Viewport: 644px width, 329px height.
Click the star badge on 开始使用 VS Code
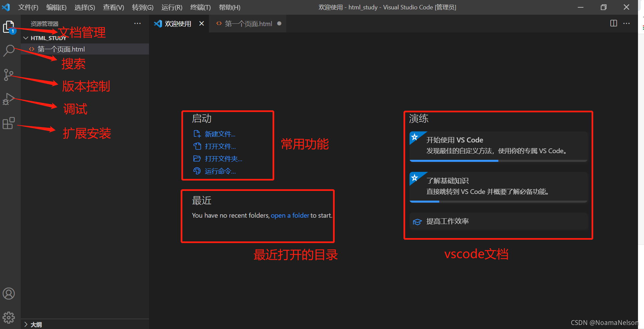(x=415, y=137)
